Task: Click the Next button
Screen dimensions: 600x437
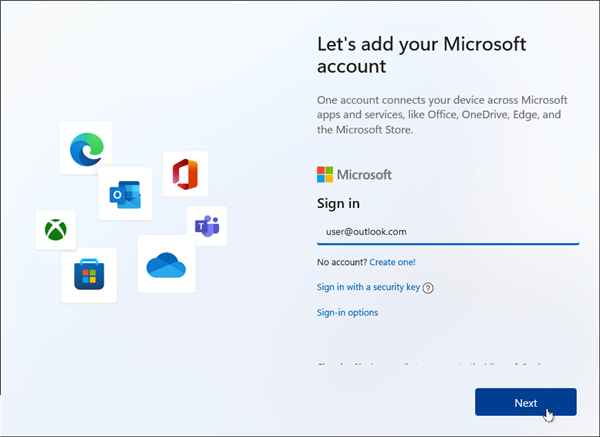Action: coord(526,402)
